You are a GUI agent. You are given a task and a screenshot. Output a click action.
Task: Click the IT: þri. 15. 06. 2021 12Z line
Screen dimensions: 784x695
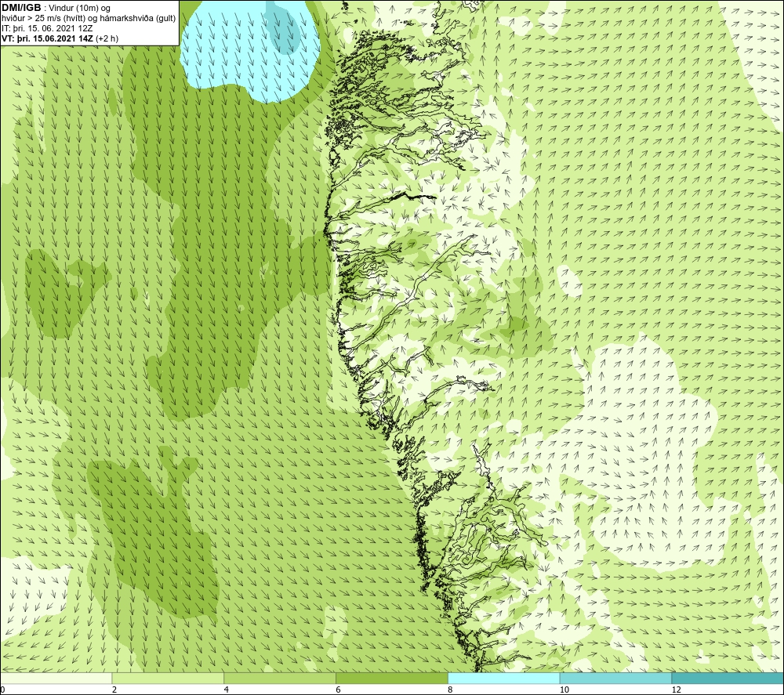coord(47,28)
